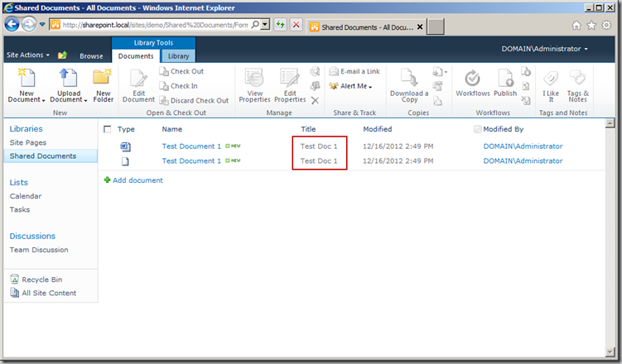Open the Calendar list
Image resolution: width=622 pixels, height=364 pixels.
point(26,196)
